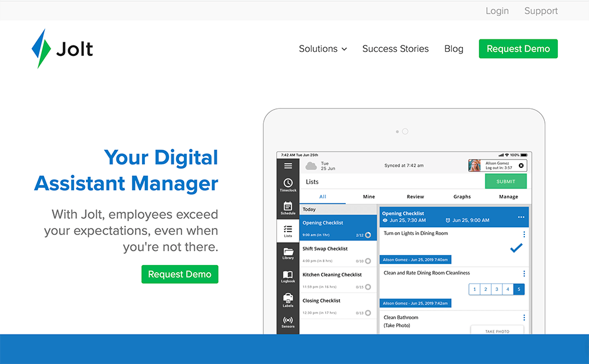Click the TAKE PHOTO button
The height and width of the screenshot is (364, 589).
(x=497, y=330)
